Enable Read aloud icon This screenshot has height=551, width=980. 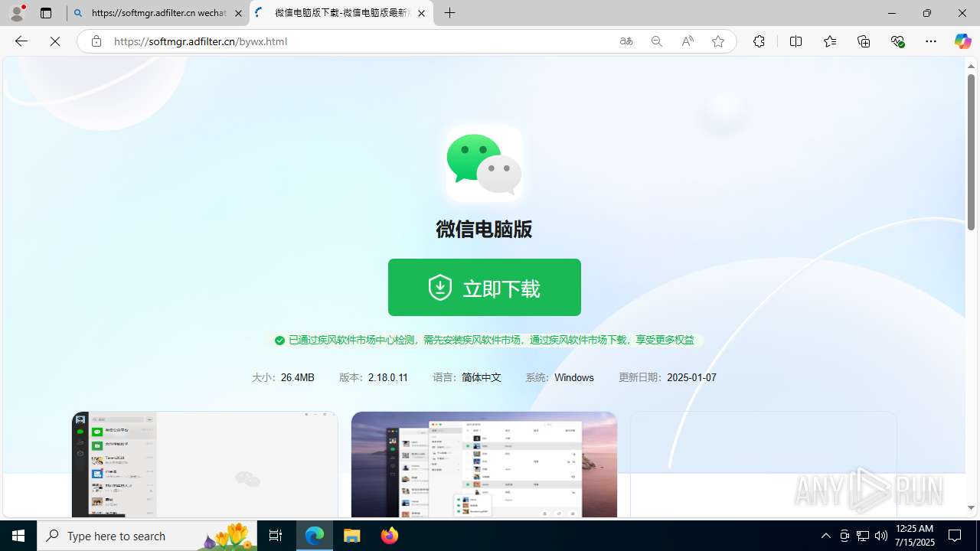click(688, 41)
